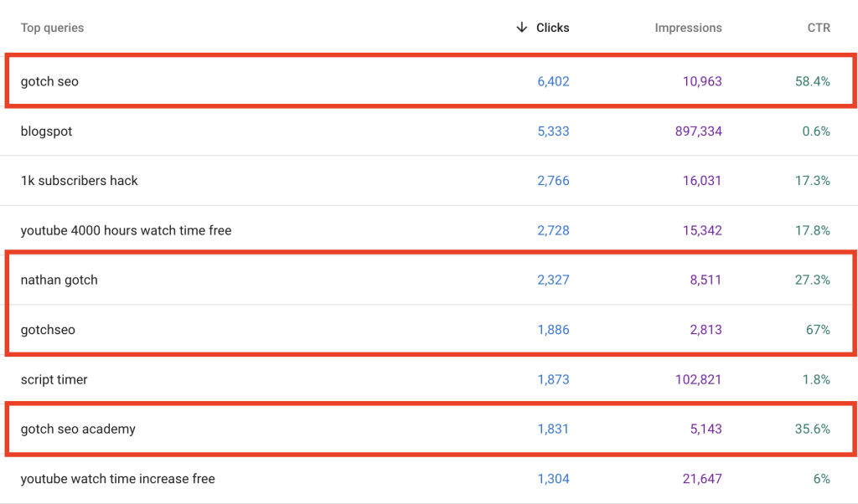The width and height of the screenshot is (858, 504).
Task: Sort table by the Clicks column header
Action: 552,28
